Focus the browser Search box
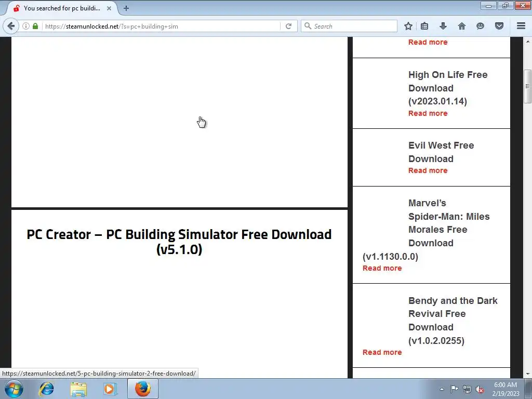 [349, 26]
